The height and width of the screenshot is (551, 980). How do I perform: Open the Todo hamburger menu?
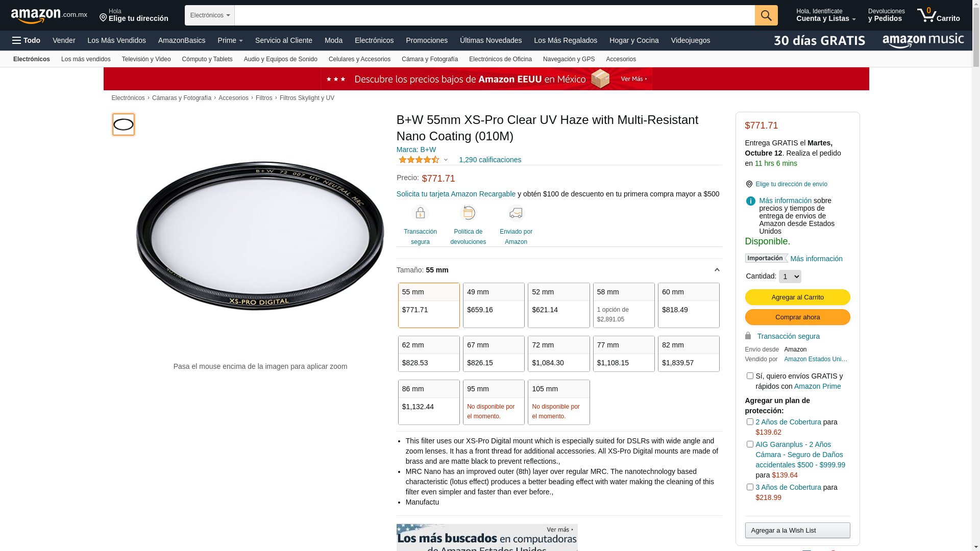26,40
